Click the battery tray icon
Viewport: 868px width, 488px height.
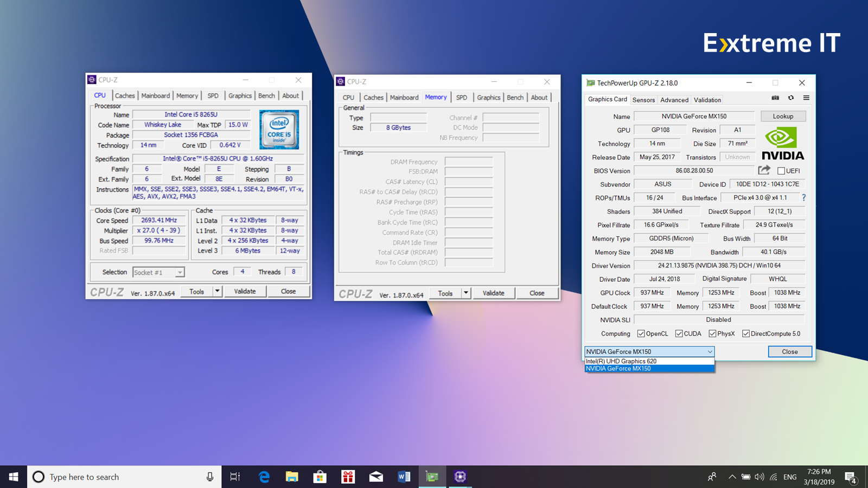coord(746,477)
